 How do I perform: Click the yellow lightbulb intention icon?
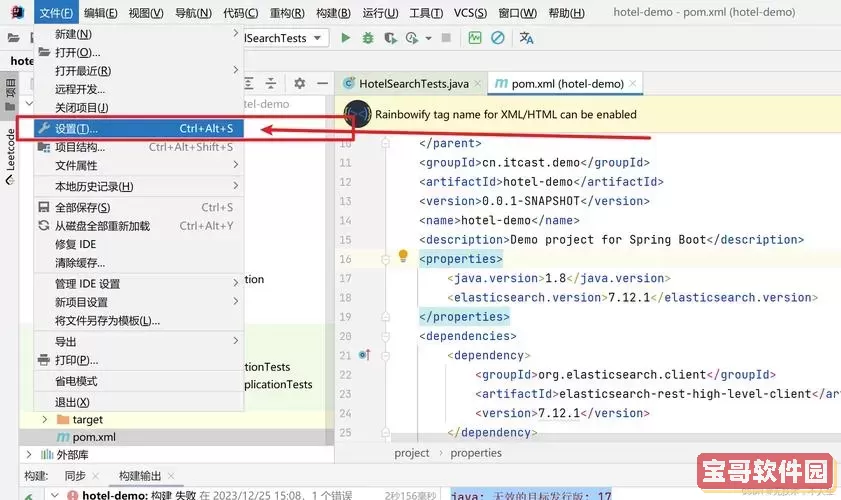click(x=403, y=256)
